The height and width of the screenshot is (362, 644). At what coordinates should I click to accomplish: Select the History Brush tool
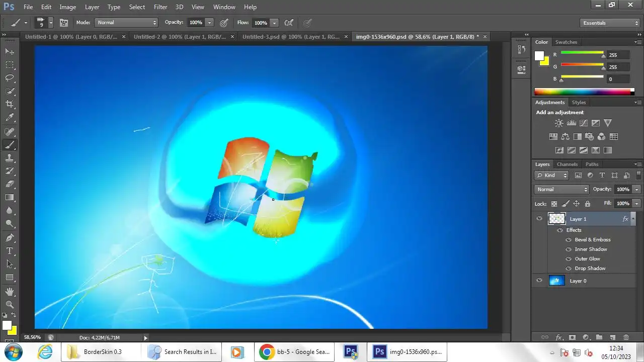(10, 171)
